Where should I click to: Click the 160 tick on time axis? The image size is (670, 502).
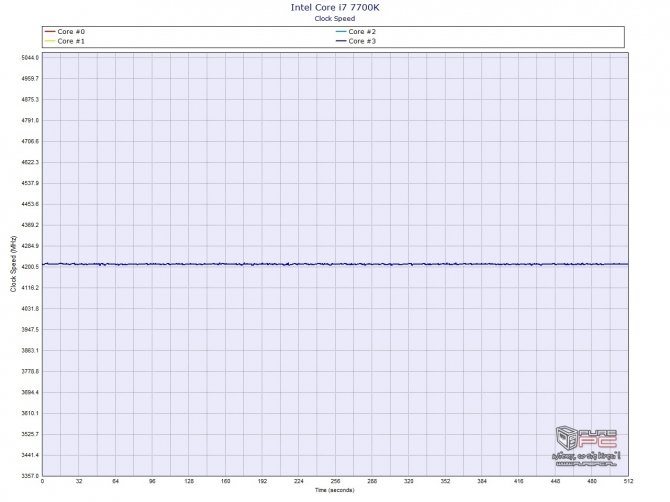point(226,481)
